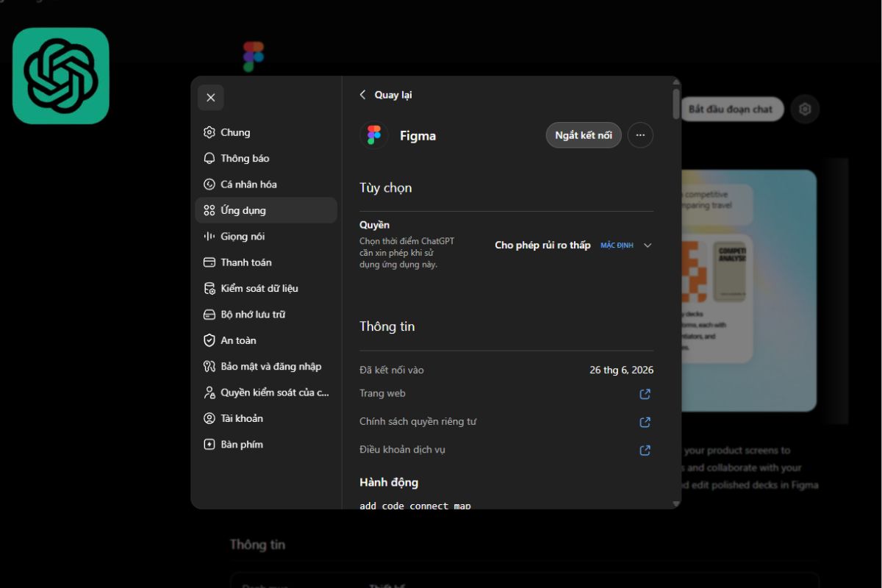This screenshot has height=588, width=882.
Task: Open Chính sách quyền riêng tư external link
Action: point(645,422)
